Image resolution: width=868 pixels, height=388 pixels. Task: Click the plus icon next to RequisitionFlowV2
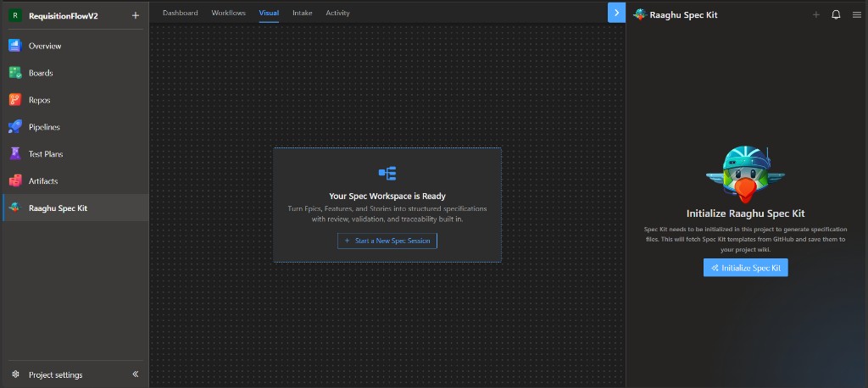pyautogui.click(x=135, y=15)
